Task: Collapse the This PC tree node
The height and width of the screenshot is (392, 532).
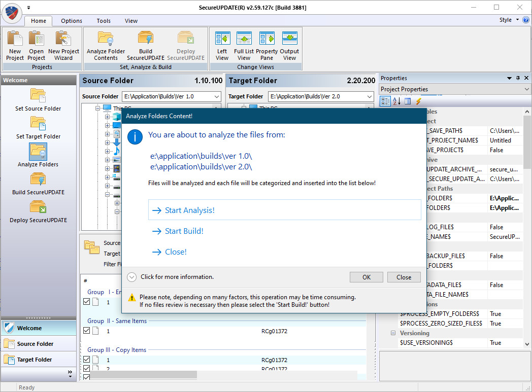Action: tap(97, 108)
